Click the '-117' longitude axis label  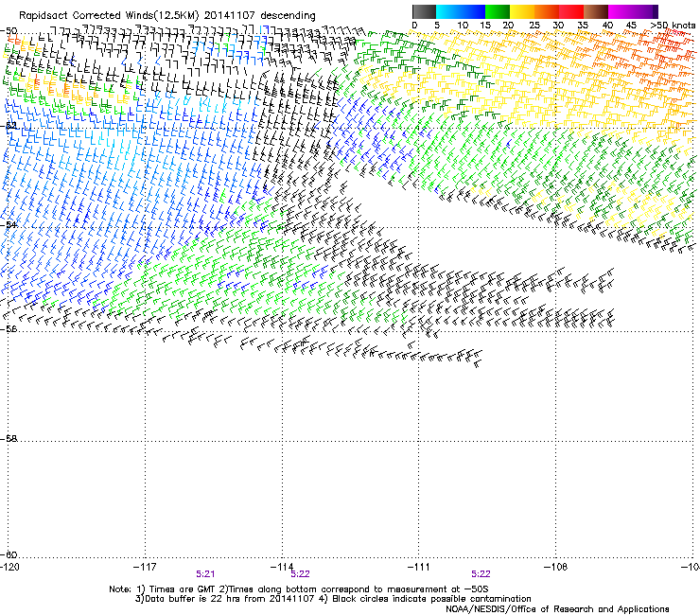coord(145,567)
